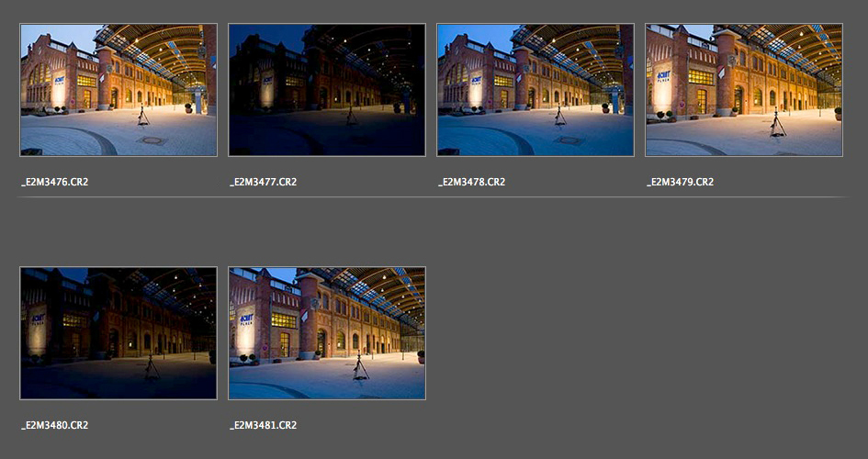Select the dark _E2M3477.CR2 thumbnail

point(327,90)
